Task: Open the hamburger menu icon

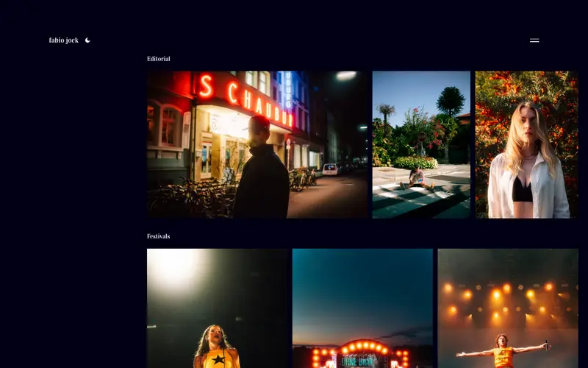Action: (x=534, y=40)
